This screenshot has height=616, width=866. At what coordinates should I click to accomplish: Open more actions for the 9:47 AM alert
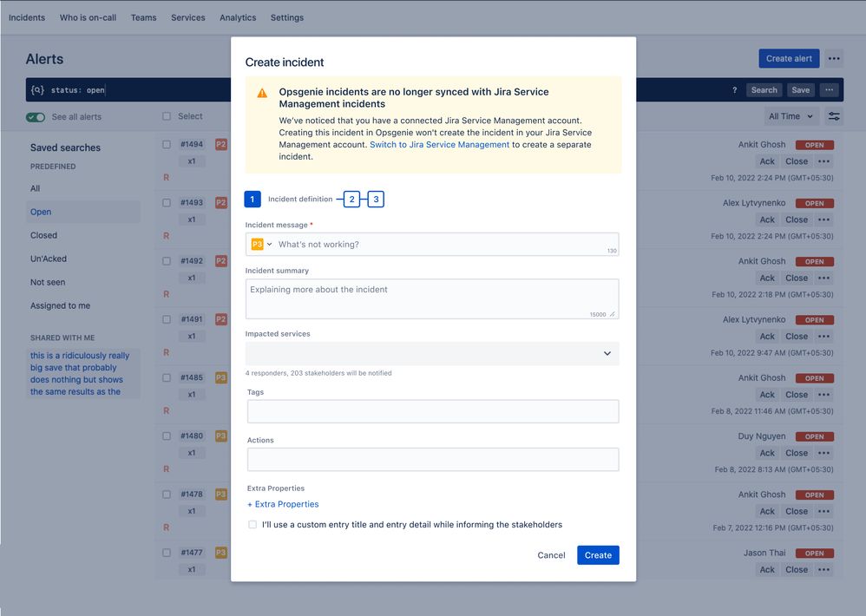(823, 336)
